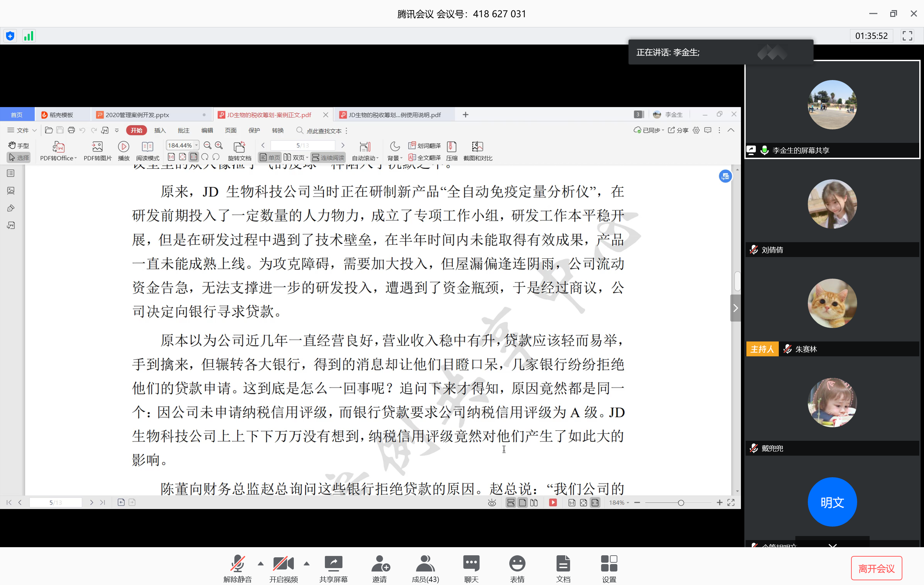Toggle 连续阅读 continuous reading
The height and width of the screenshot is (585, 924).
point(328,157)
